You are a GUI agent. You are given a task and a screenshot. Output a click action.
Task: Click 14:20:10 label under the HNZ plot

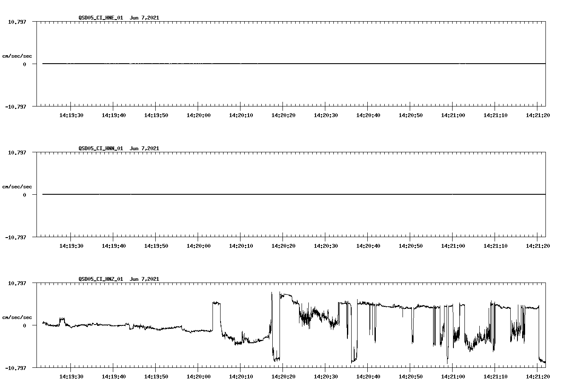[241, 376]
